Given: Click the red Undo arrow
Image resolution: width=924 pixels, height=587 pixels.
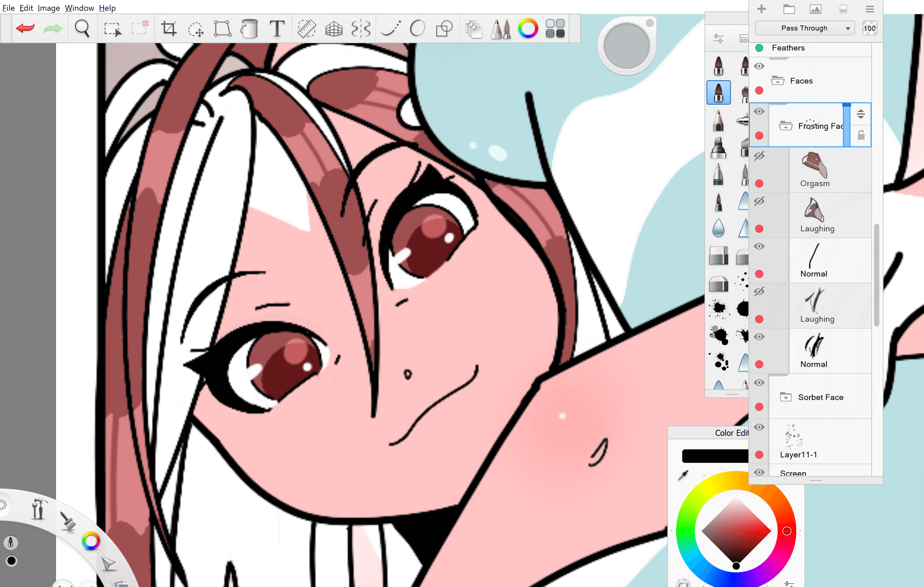Looking at the screenshot, I should point(25,28).
